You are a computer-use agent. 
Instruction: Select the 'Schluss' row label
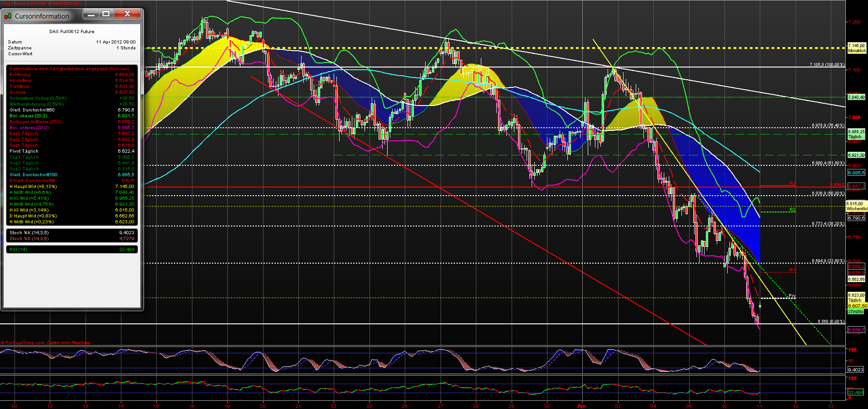(x=18, y=92)
